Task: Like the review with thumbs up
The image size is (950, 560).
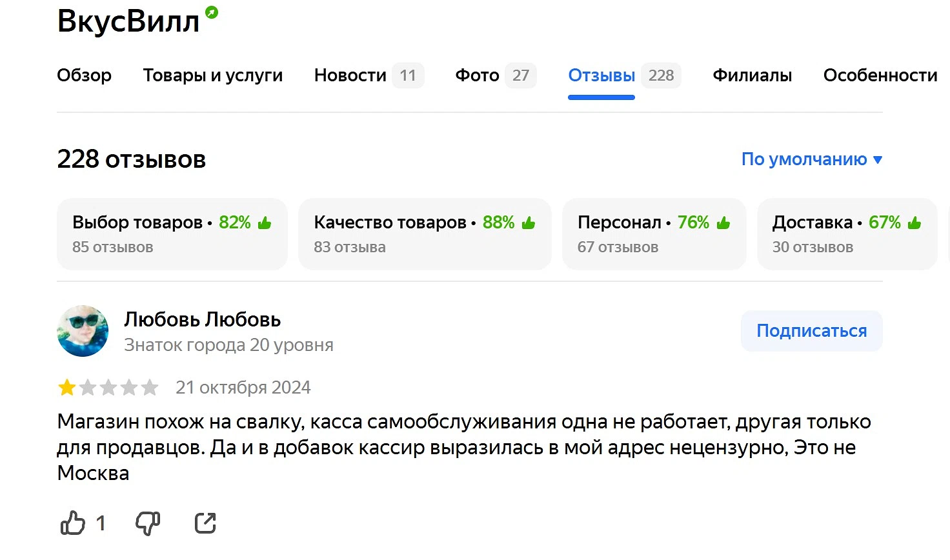Action: tap(73, 523)
